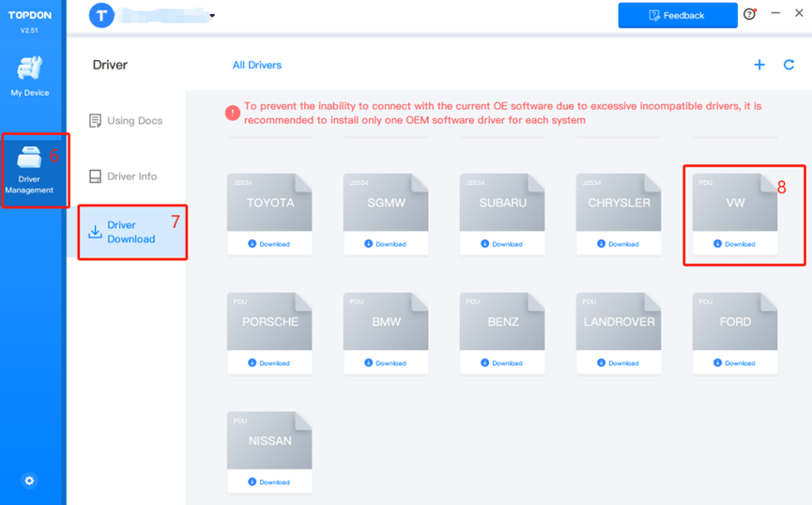Click the BENZ PDU driver file icon
Image resolution: width=812 pixels, height=505 pixels.
pos(502,321)
